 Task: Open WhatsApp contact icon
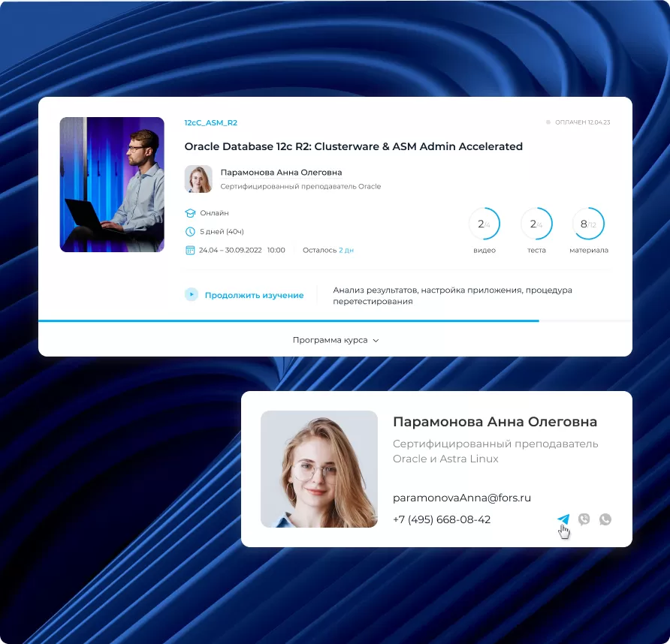[605, 519]
